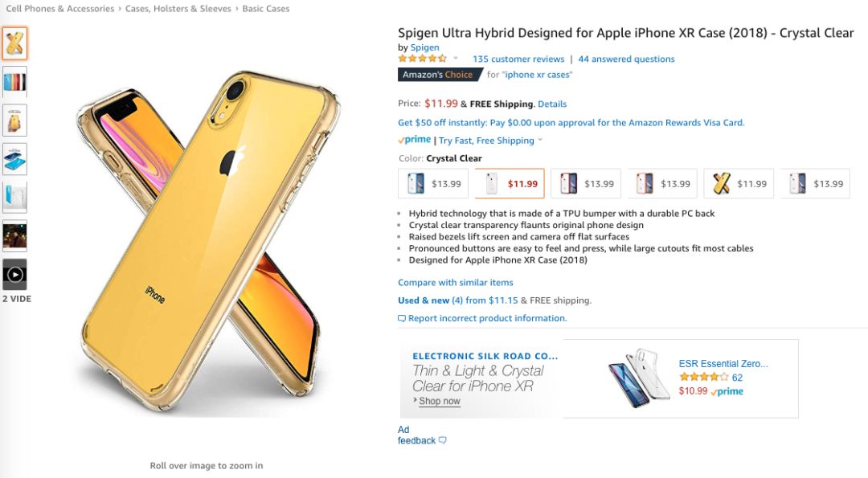
Task: Choose the selected $11.99 Crystal Clear color option
Action: (x=510, y=184)
